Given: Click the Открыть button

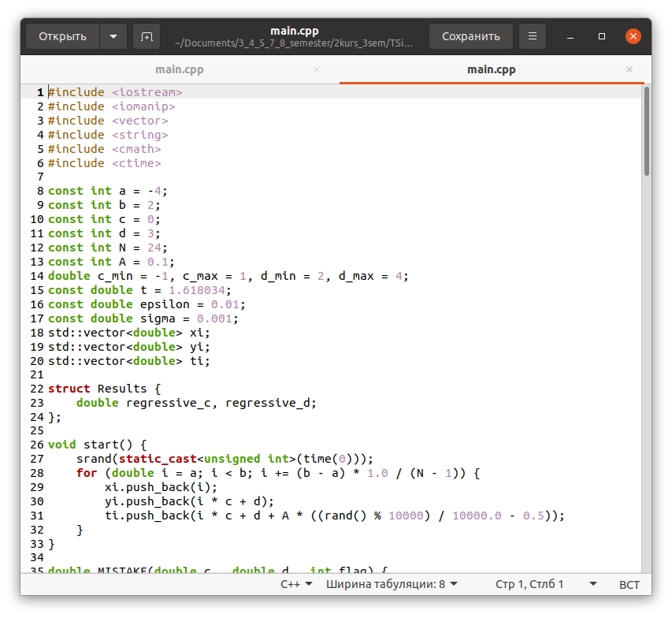Looking at the screenshot, I should (x=63, y=36).
